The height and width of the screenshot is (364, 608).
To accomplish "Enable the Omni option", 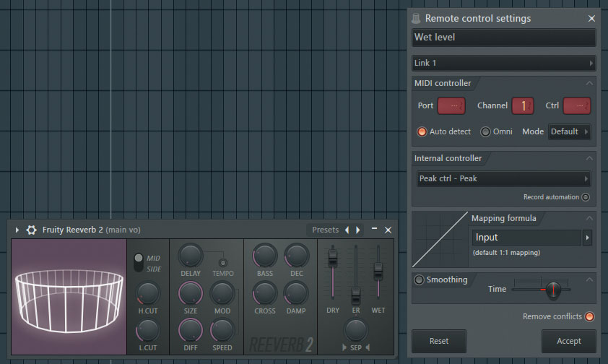I will [x=485, y=131].
